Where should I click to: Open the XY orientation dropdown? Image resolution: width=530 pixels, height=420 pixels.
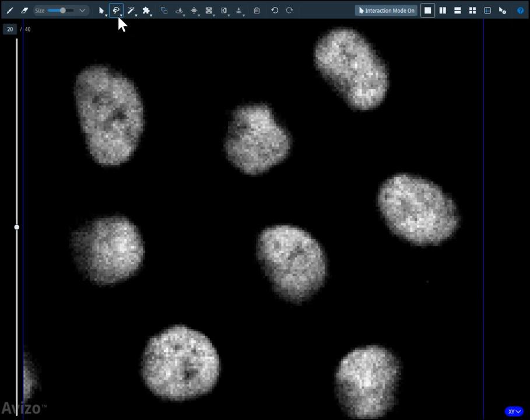click(x=513, y=411)
